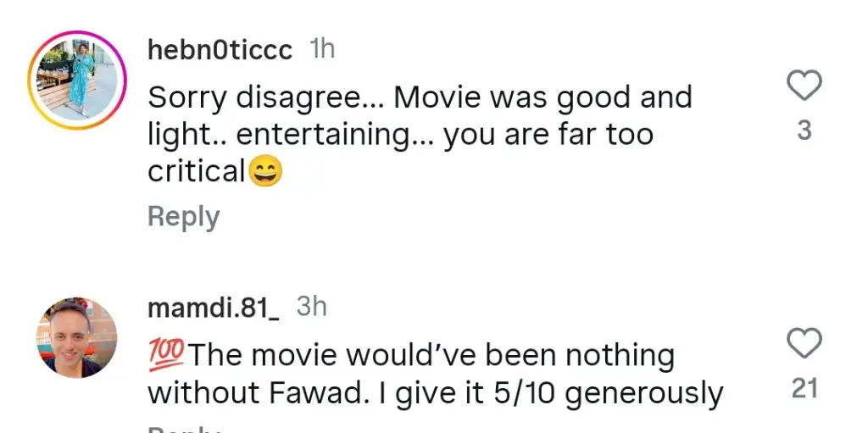868x433 pixels.
Task: Reply to the 'Sorry disagree' comment
Action: [183, 217]
